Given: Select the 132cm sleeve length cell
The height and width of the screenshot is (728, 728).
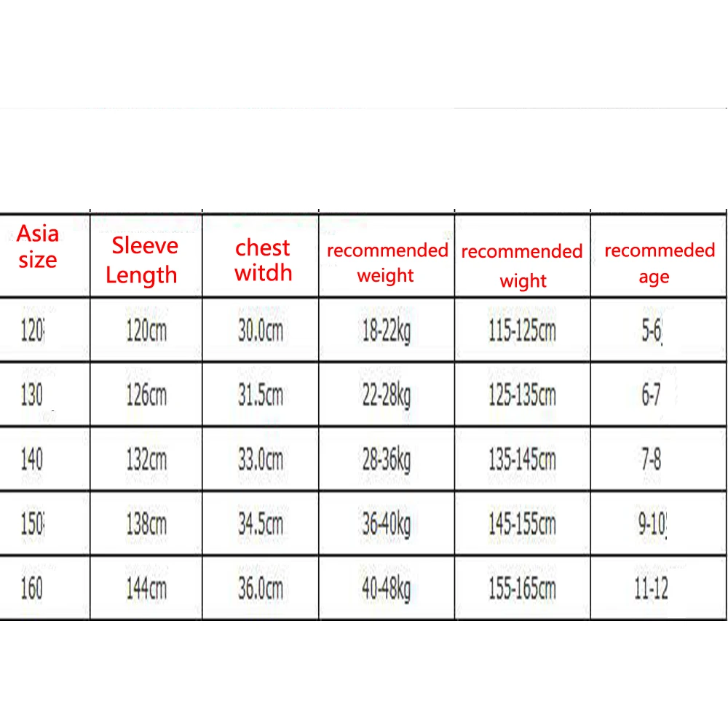Looking at the screenshot, I should click(x=146, y=459).
